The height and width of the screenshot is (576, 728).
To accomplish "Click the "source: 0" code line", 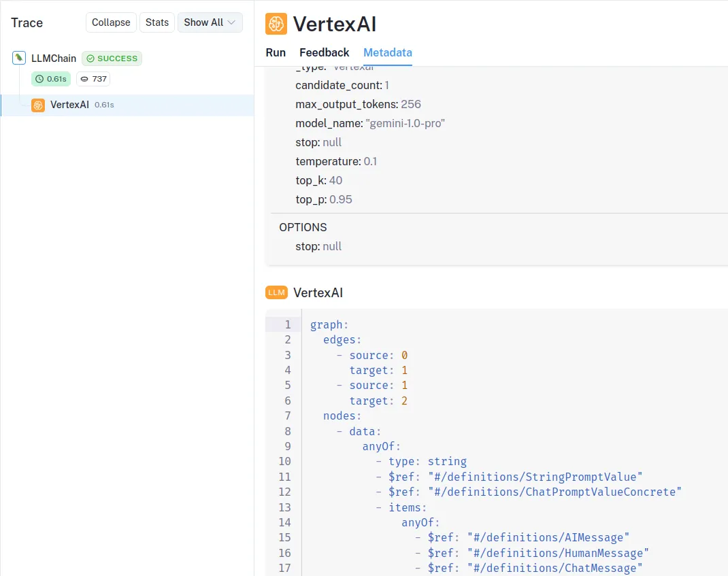I will point(372,355).
